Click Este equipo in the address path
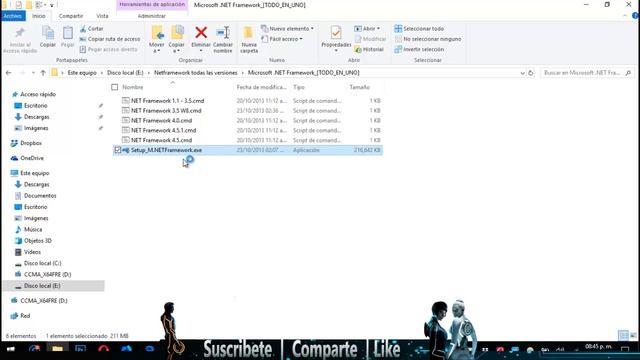Screen dimensions: 640x360 coord(82,73)
